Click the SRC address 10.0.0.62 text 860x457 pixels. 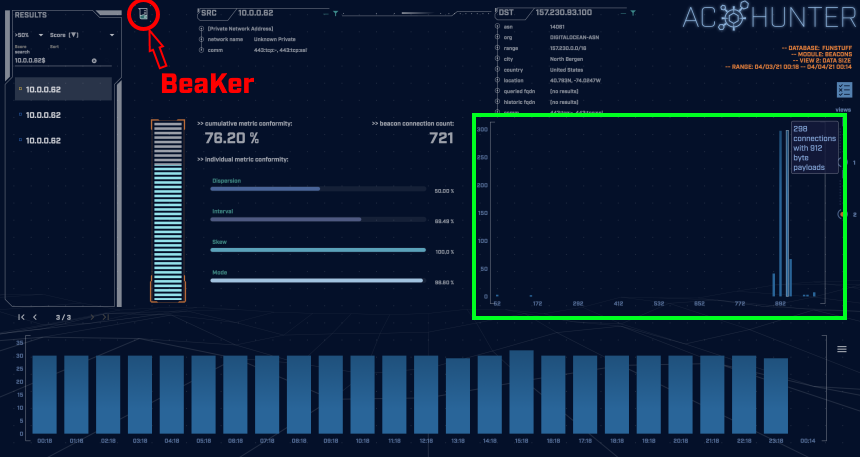coord(256,13)
